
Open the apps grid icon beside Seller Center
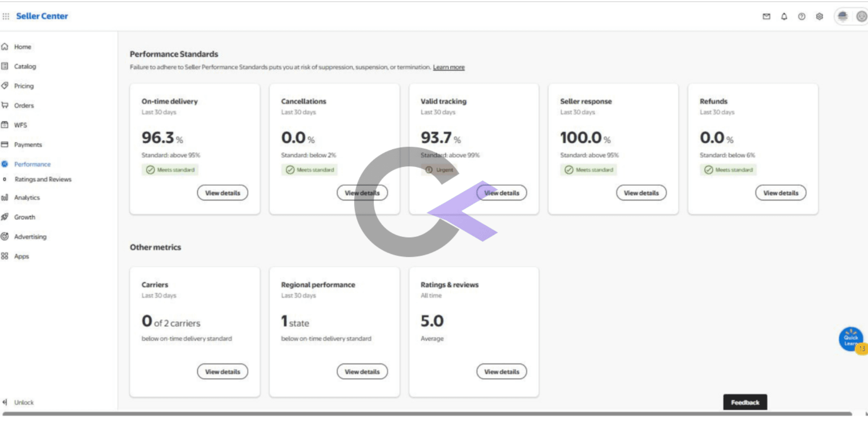click(6, 16)
